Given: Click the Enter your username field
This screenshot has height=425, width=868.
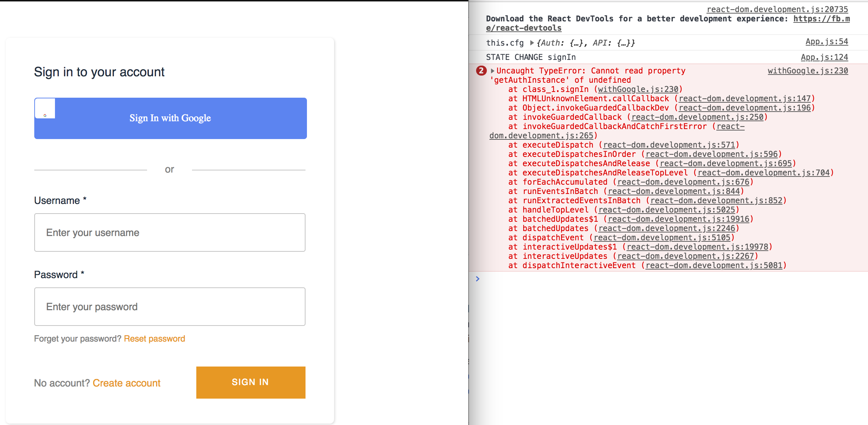Looking at the screenshot, I should (x=170, y=232).
